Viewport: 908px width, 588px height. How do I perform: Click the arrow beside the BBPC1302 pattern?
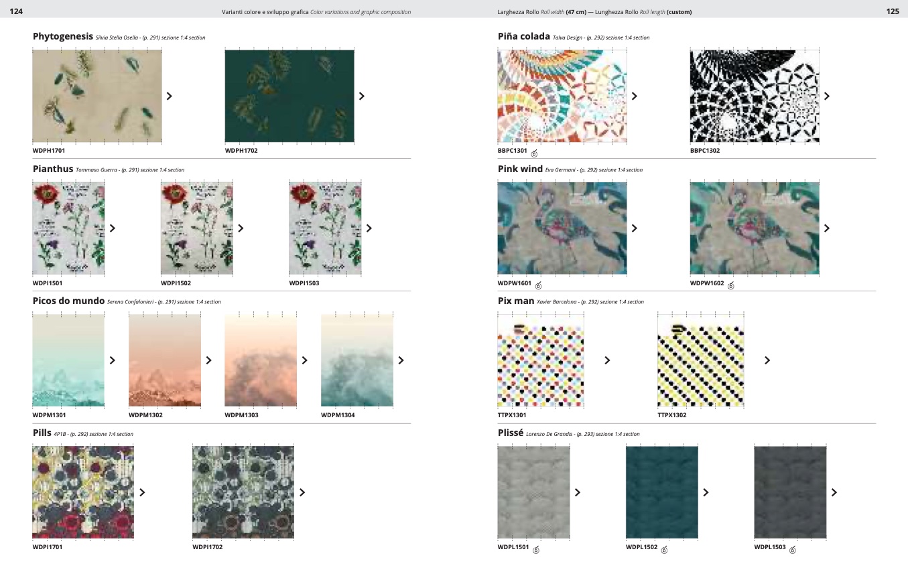tap(826, 96)
